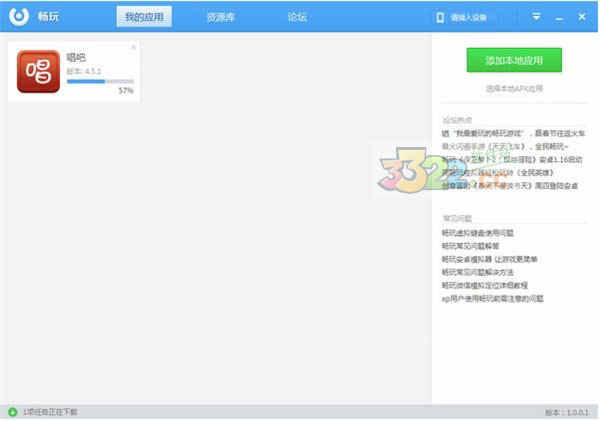Open FAQ starting with xp用户

(x=492, y=299)
